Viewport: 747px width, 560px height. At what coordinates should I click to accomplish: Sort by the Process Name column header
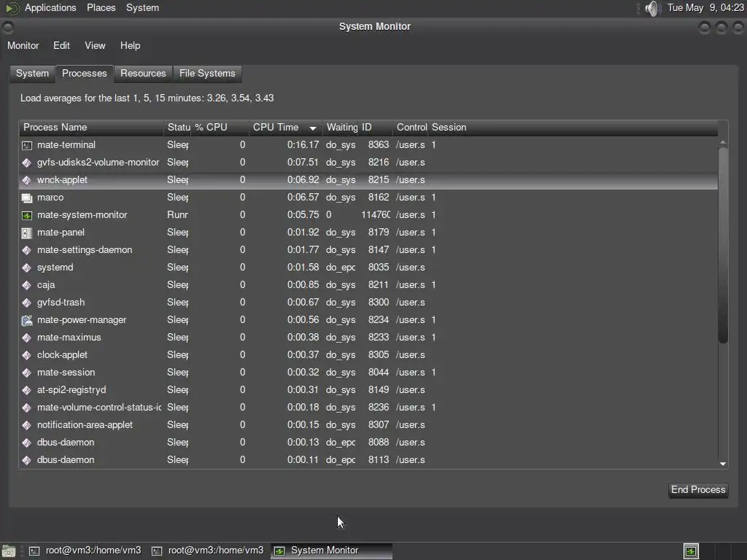click(x=91, y=128)
